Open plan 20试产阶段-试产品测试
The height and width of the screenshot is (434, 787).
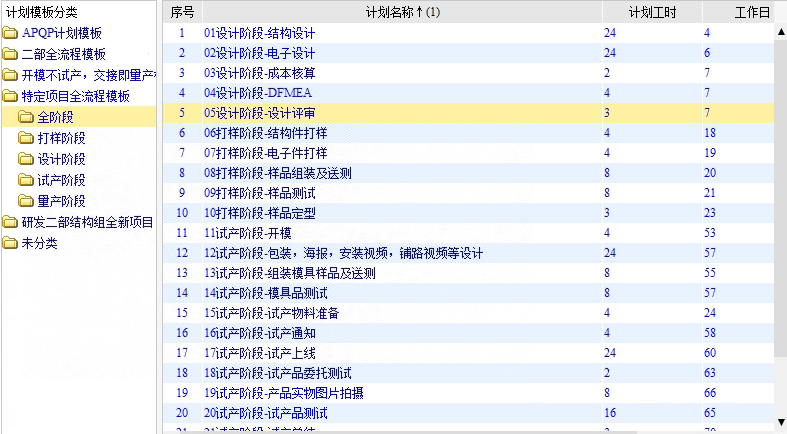click(266, 413)
